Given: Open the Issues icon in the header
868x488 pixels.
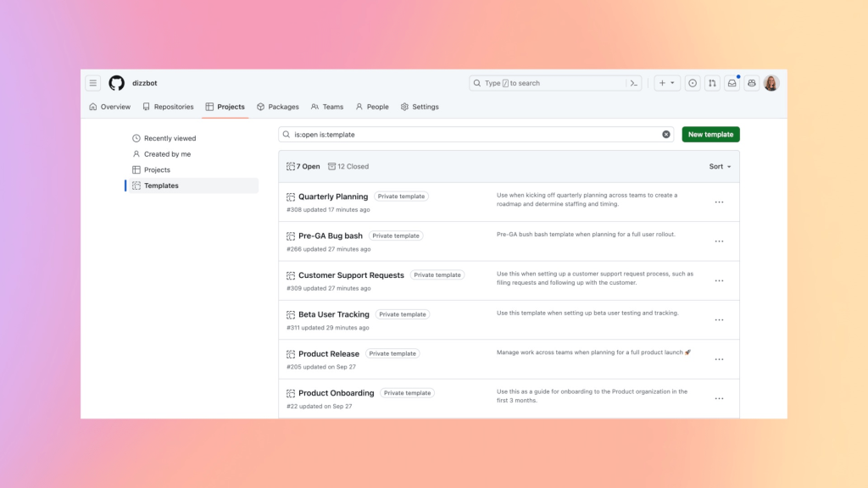Looking at the screenshot, I should coord(693,82).
